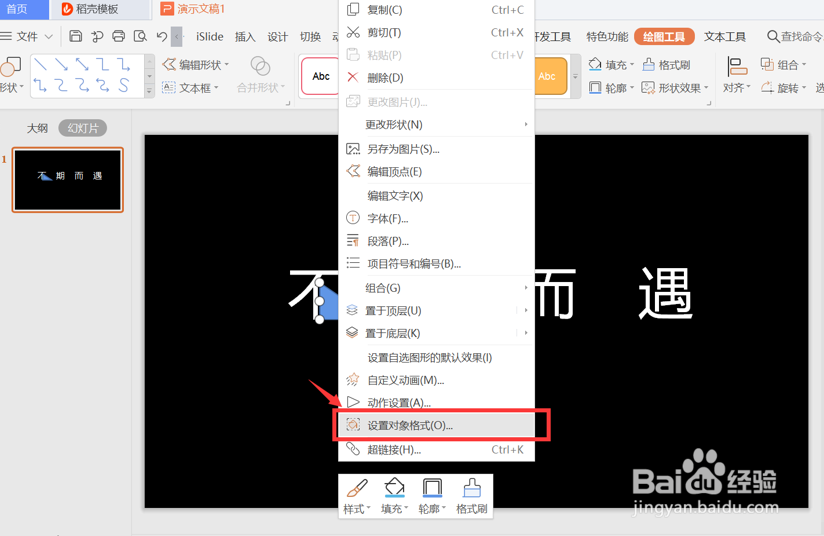Open Fill (填充) in mini toolbar

[395, 496]
